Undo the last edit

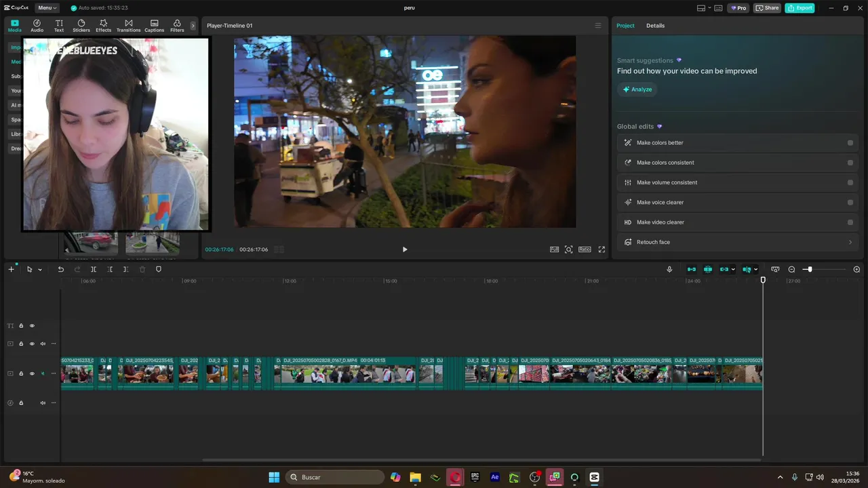point(60,269)
